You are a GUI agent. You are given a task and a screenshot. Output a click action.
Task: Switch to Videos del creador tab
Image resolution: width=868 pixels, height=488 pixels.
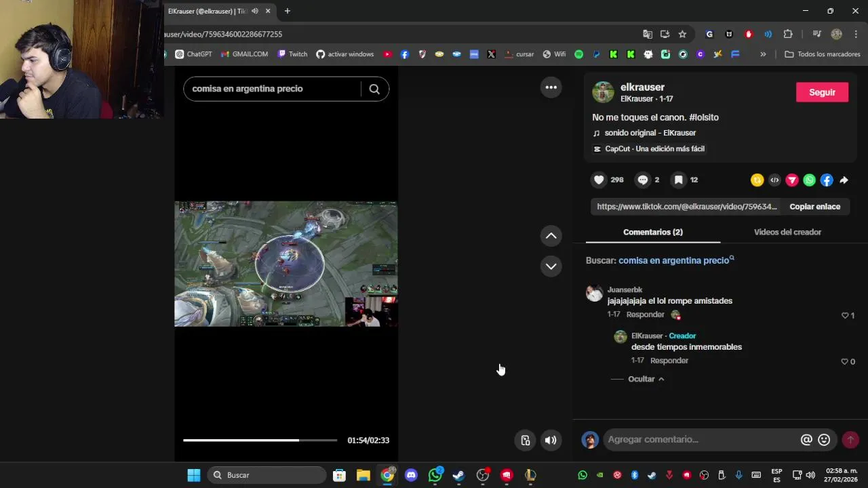[787, 232]
